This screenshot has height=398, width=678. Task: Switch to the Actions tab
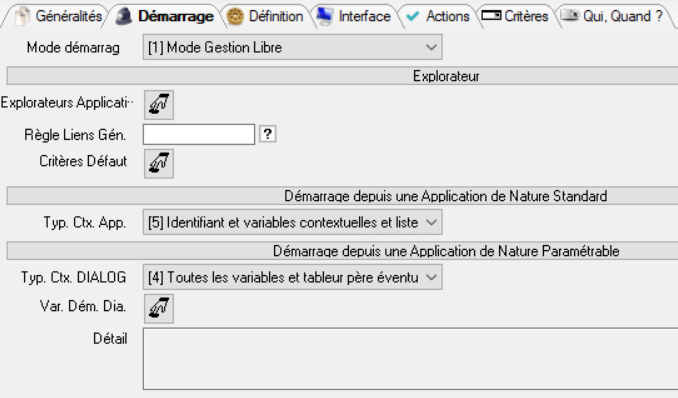pos(438,16)
